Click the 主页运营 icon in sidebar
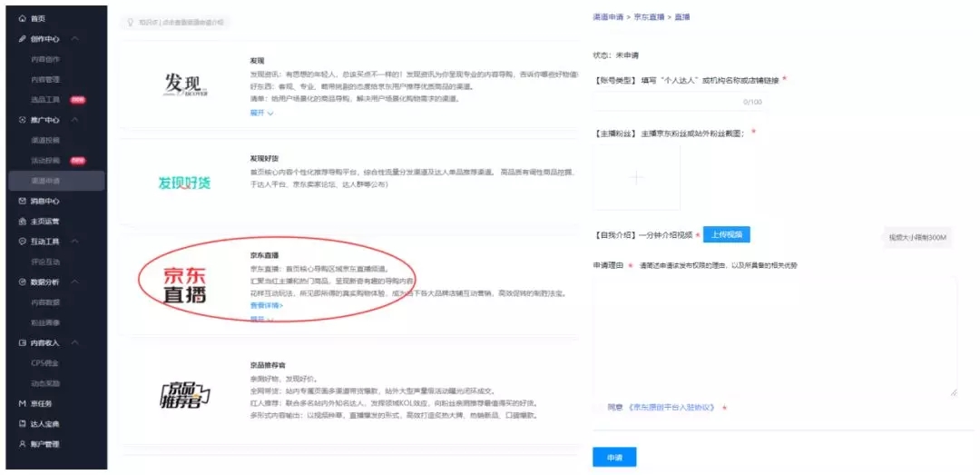 point(23,221)
